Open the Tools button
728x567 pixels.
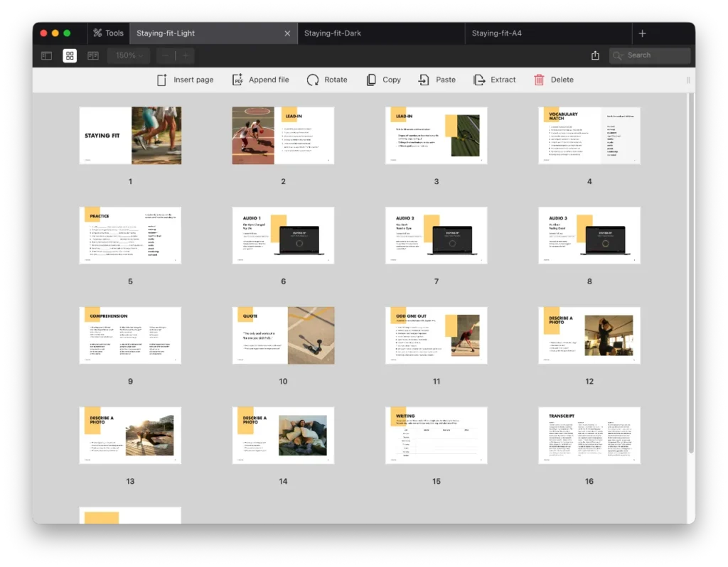click(107, 33)
